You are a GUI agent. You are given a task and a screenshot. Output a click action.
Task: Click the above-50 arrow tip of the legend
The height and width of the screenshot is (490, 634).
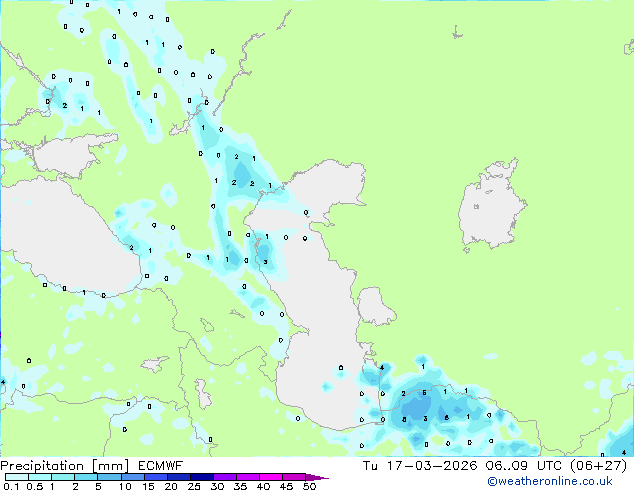[x=317, y=477]
